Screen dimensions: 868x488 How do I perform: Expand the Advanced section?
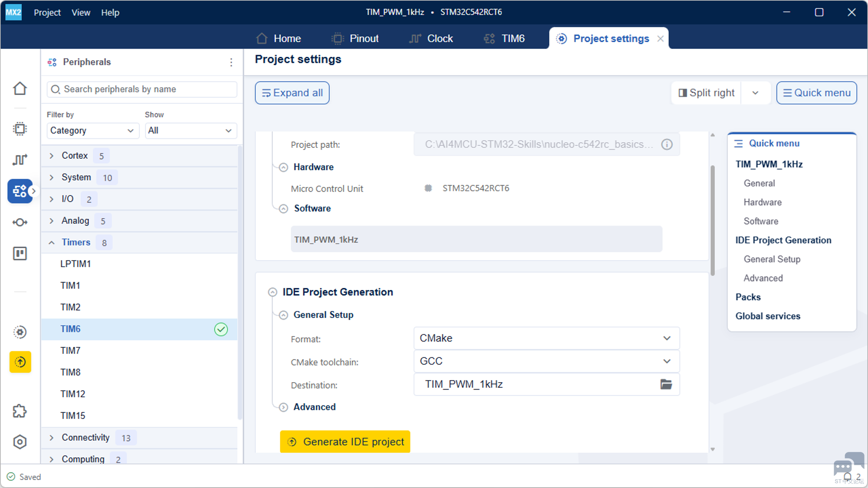pyautogui.click(x=283, y=407)
